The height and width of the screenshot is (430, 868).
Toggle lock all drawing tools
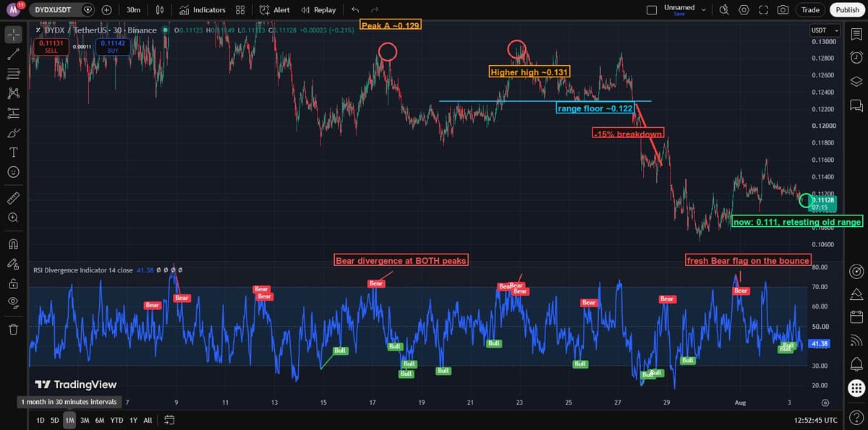click(13, 283)
